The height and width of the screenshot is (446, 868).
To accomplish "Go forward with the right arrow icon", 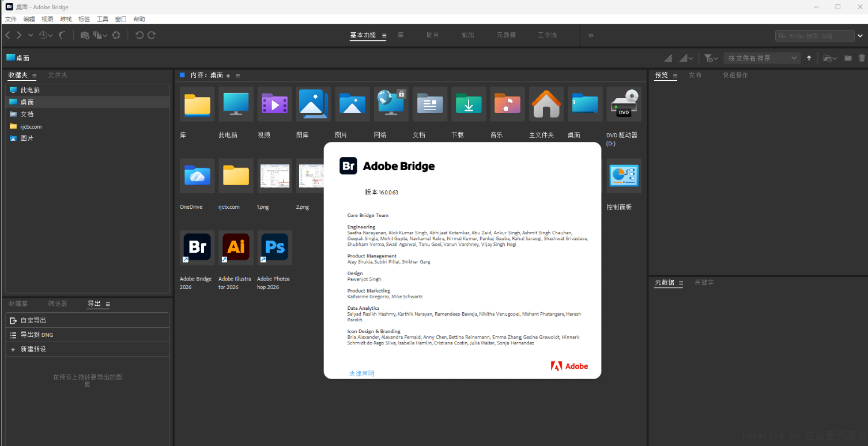I will (19, 35).
